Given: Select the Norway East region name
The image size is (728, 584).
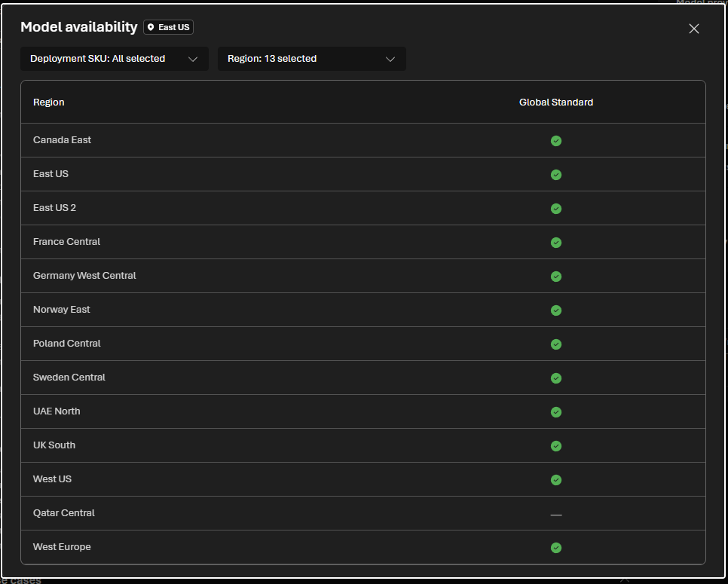Looking at the screenshot, I should pyautogui.click(x=61, y=309).
